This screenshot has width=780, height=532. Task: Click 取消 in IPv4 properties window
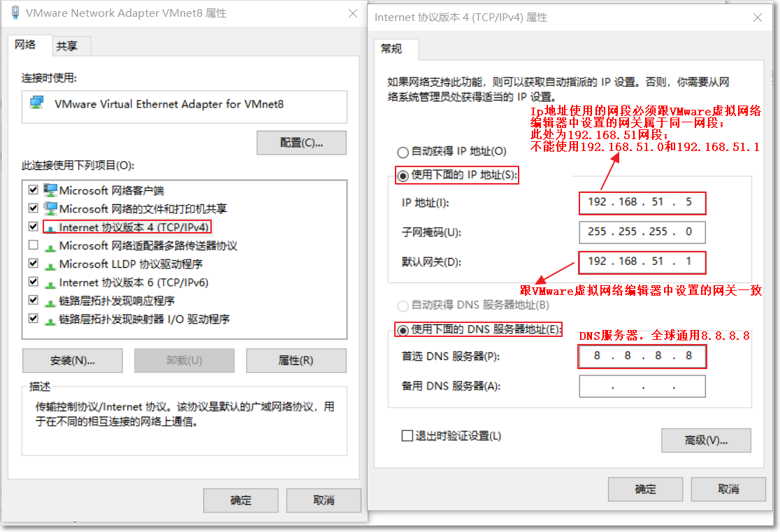point(728,489)
